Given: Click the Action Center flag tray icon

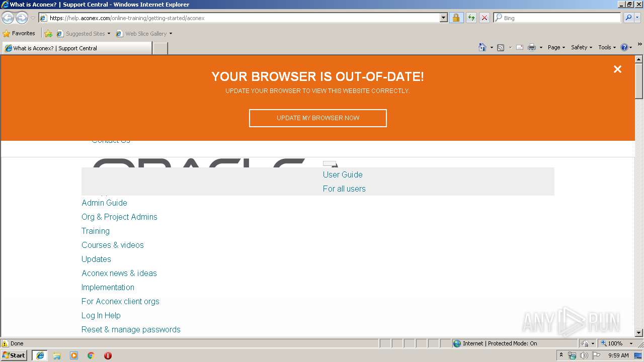Looking at the screenshot, I should [x=596, y=355].
